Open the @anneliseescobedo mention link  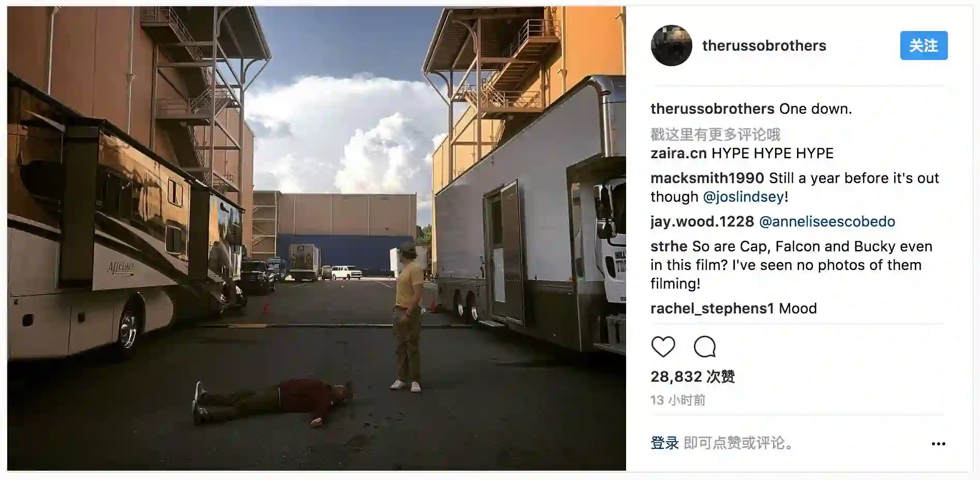click(827, 221)
